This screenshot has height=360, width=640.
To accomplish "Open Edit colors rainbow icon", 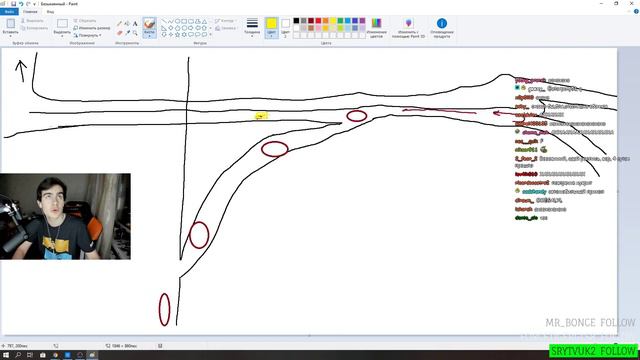I will point(376,23).
